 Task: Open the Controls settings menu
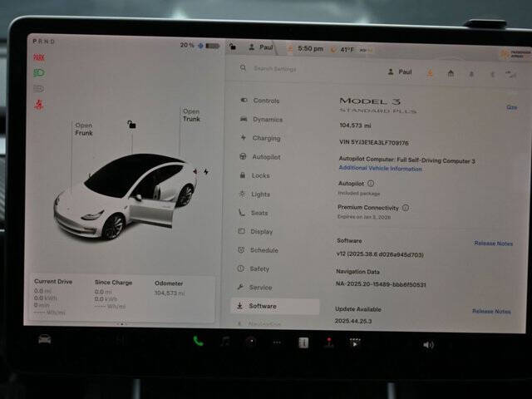260,101
